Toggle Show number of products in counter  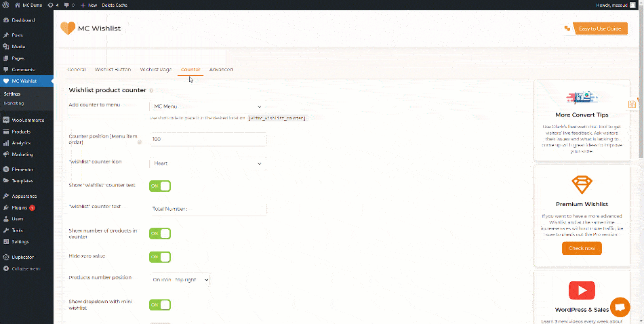coord(160,234)
